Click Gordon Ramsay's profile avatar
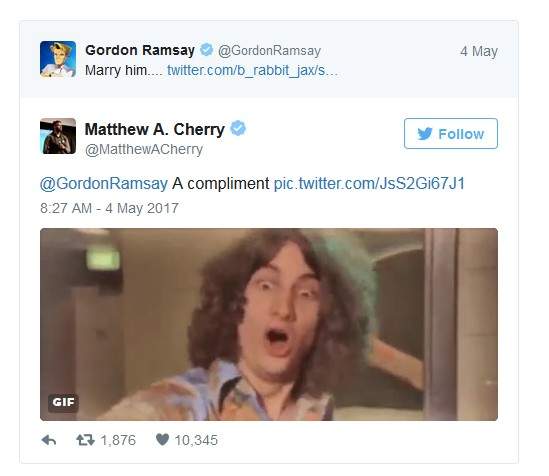 pyautogui.click(x=58, y=59)
